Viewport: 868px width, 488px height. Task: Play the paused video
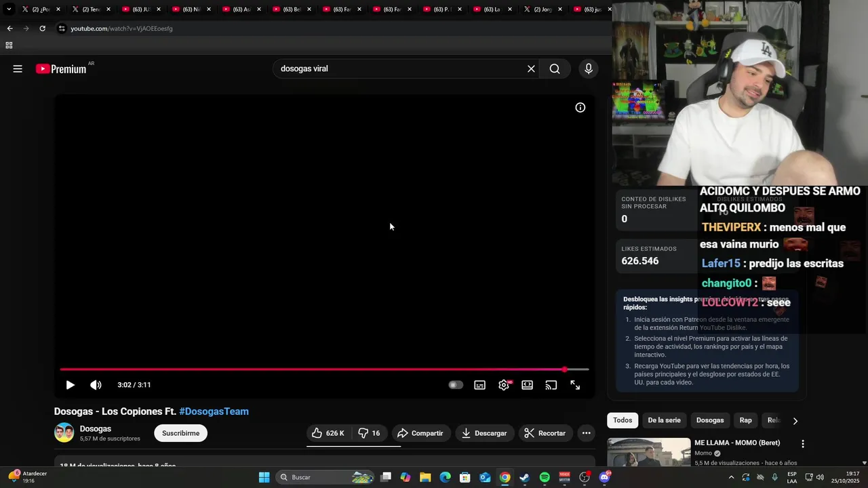[x=70, y=385]
